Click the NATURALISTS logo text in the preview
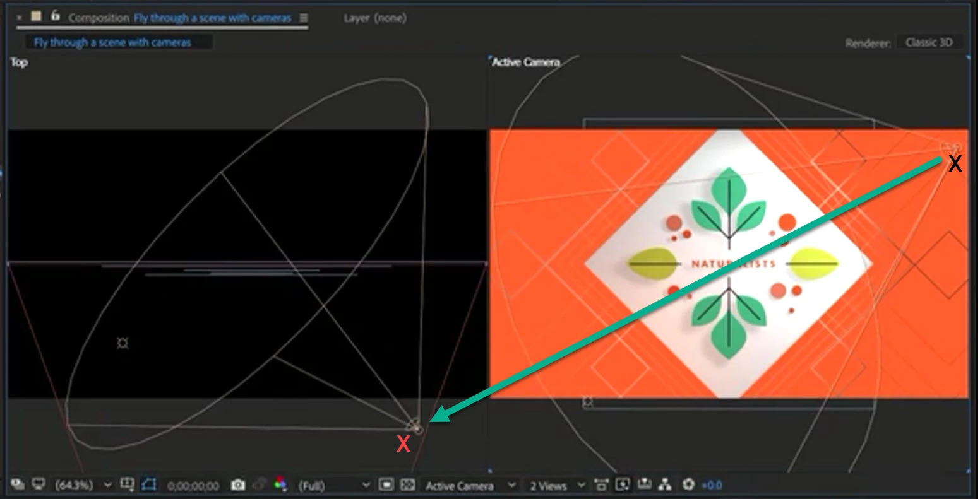The image size is (980, 499). click(733, 264)
